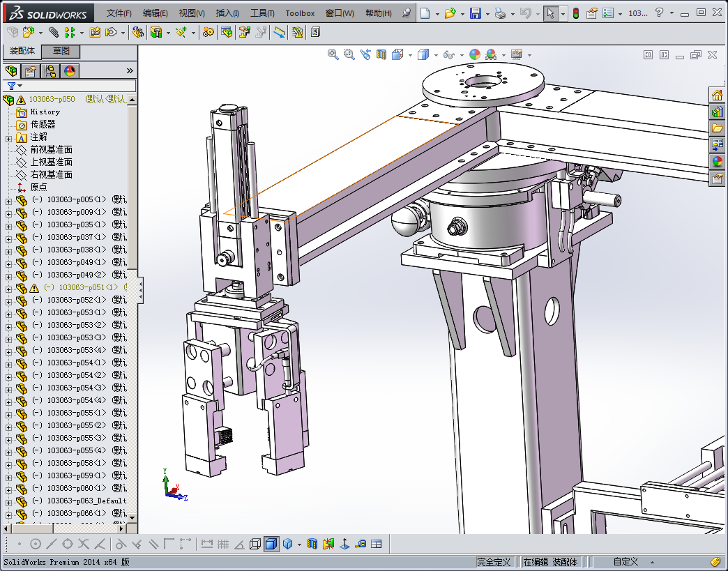
Task: Open the Appearances task pane icon
Action: (x=717, y=162)
